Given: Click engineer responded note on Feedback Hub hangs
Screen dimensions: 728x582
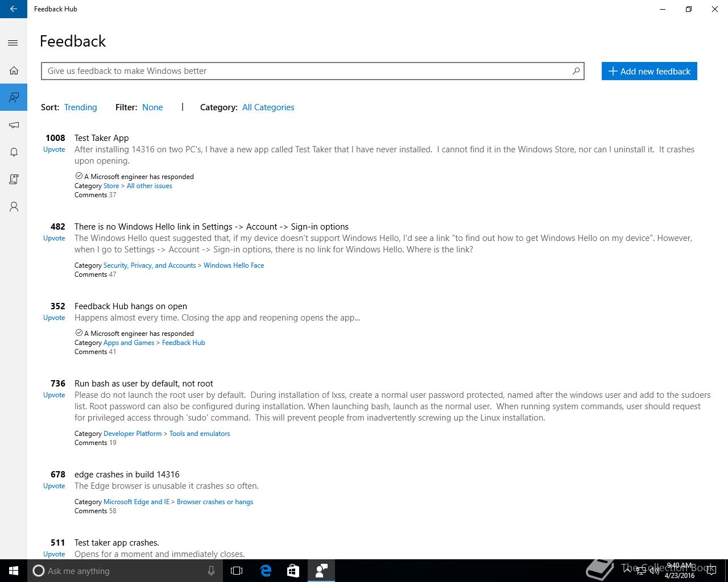Looking at the screenshot, I should pyautogui.click(x=134, y=334).
